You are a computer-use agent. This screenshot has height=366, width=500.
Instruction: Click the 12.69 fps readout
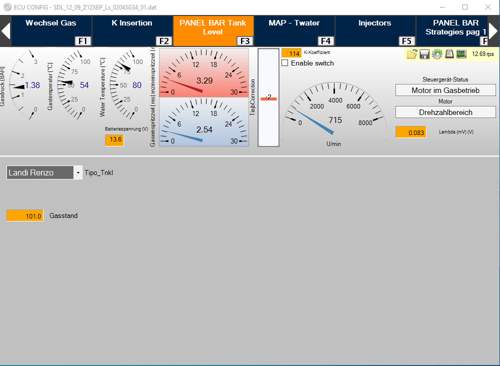click(483, 54)
